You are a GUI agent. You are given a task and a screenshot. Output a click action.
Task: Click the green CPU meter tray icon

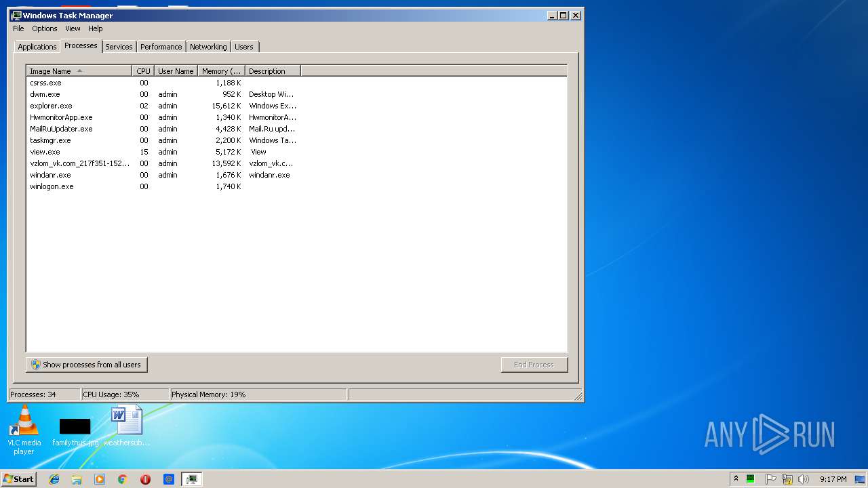tap(751, 479)
